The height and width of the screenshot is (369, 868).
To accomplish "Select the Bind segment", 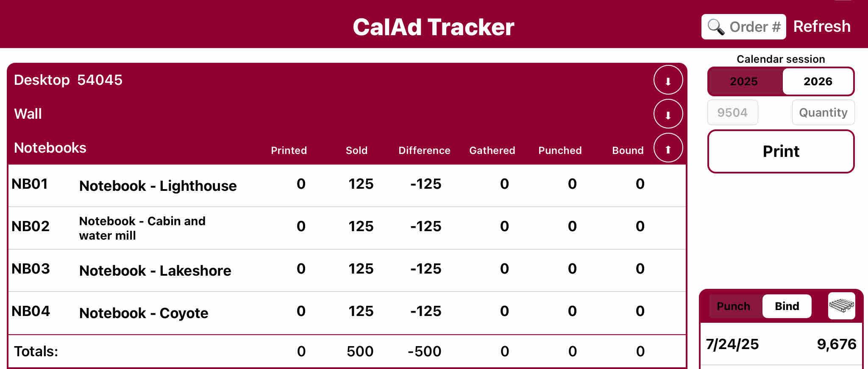I will [x=787, y=306].
